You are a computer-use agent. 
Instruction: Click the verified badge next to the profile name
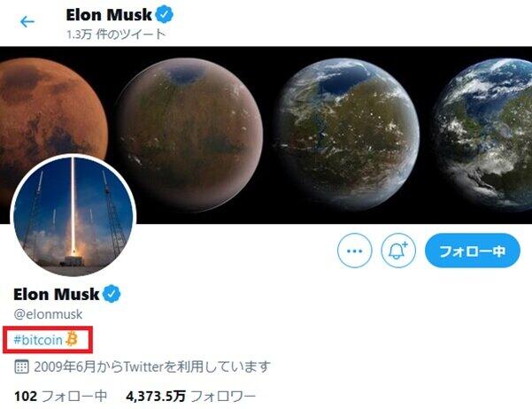coord(112,294)
